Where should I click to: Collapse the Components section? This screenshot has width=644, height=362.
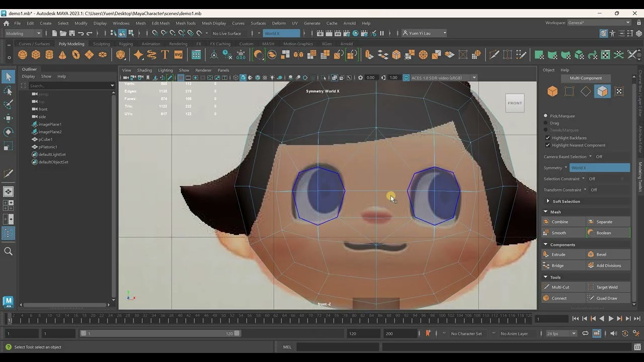point(545,244)
